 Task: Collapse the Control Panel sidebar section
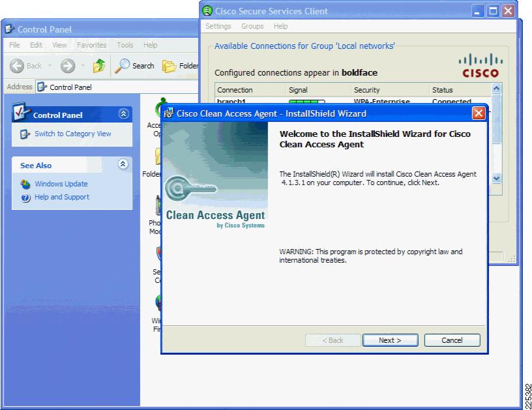tap(123, 113)
